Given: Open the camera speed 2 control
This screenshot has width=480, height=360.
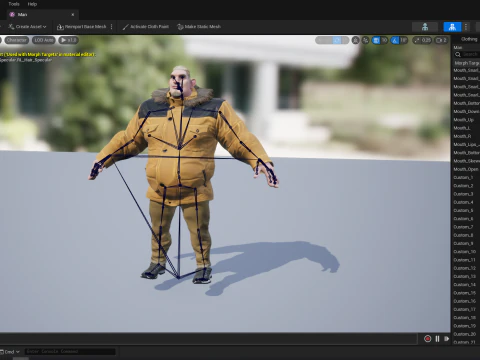Looking at the screenshot, I should coord(442,40).
